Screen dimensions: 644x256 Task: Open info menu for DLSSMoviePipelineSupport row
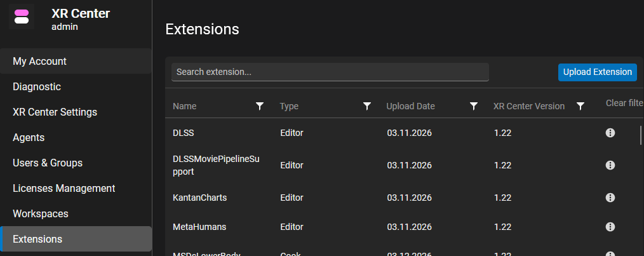click(610, 165)
